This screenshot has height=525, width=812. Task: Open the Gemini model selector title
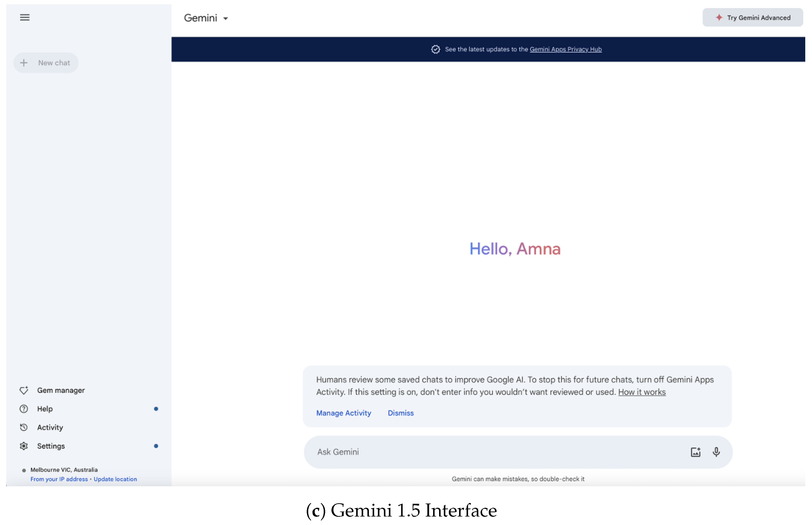(201, 18)
